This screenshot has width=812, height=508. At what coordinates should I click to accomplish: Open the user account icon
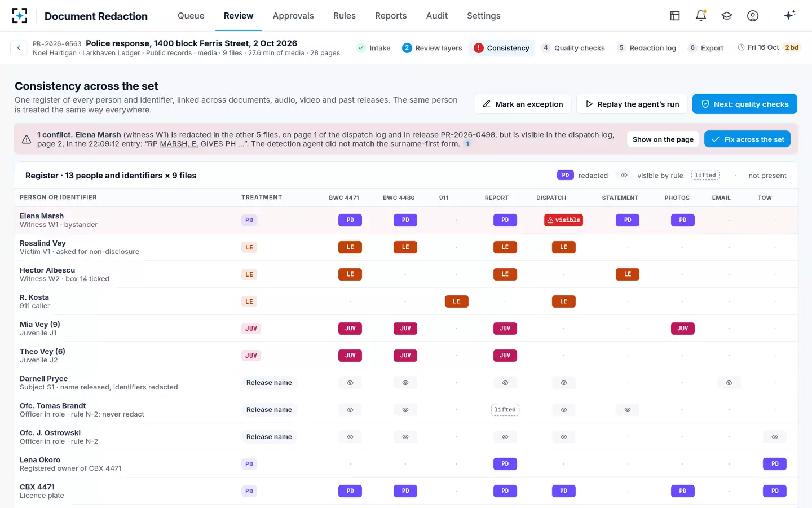753,16
